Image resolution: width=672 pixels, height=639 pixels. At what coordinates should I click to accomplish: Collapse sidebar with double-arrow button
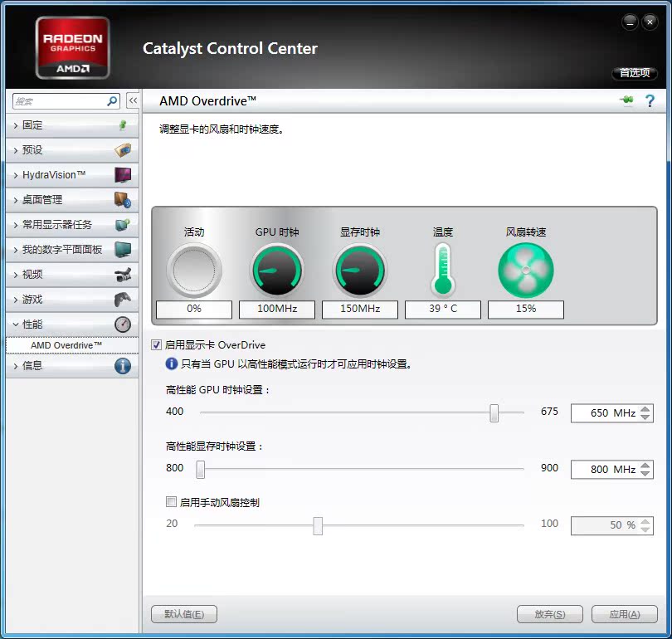point(132,100)
